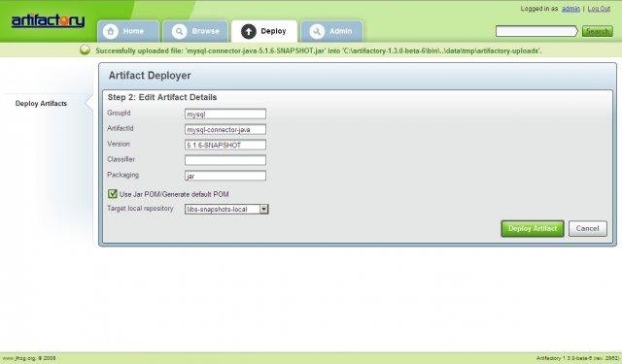Image resolution: width=622 pixels, height=364 pixels.
Task: Open the Browse tab
Action: click(196, 31)
